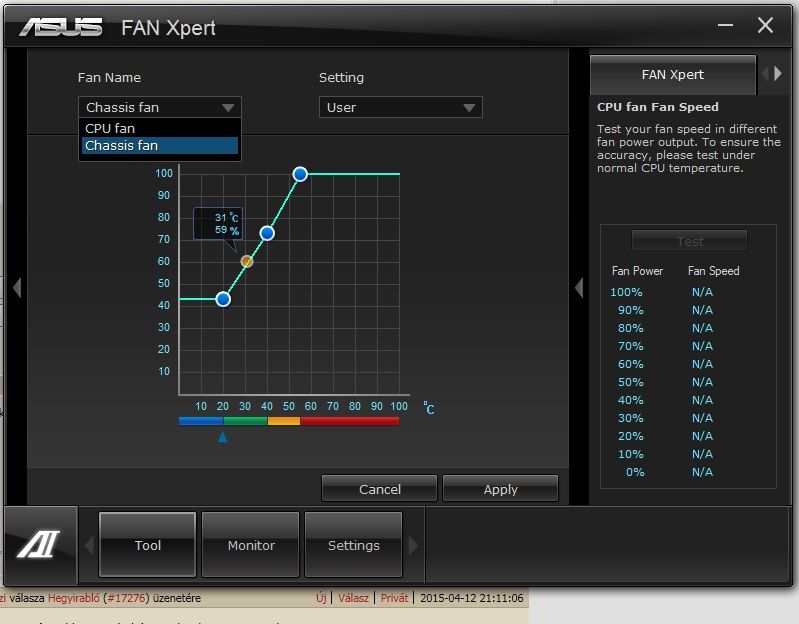This screenshot has height=624, width=799.
Task: Open the Settings section
Action: tap(354, 545)
